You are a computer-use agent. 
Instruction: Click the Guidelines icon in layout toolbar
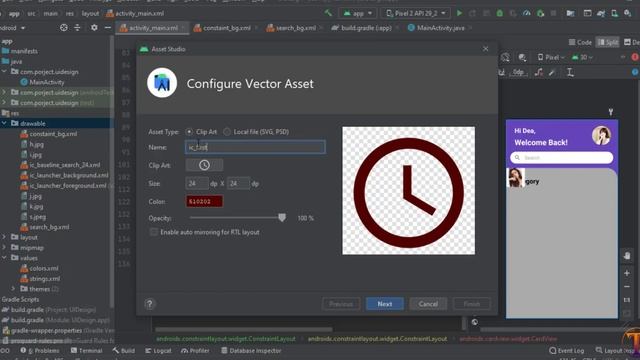[x=570, y=73]
